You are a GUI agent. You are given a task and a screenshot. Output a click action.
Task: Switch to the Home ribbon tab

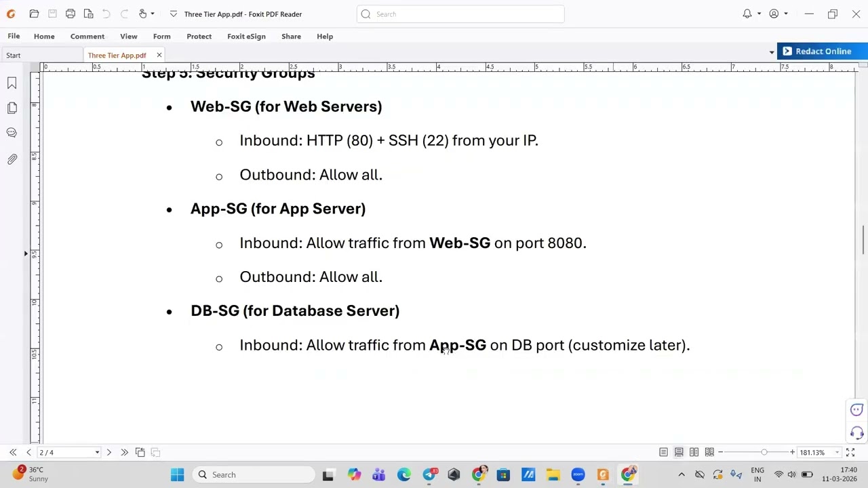click(x=44, y=36)
